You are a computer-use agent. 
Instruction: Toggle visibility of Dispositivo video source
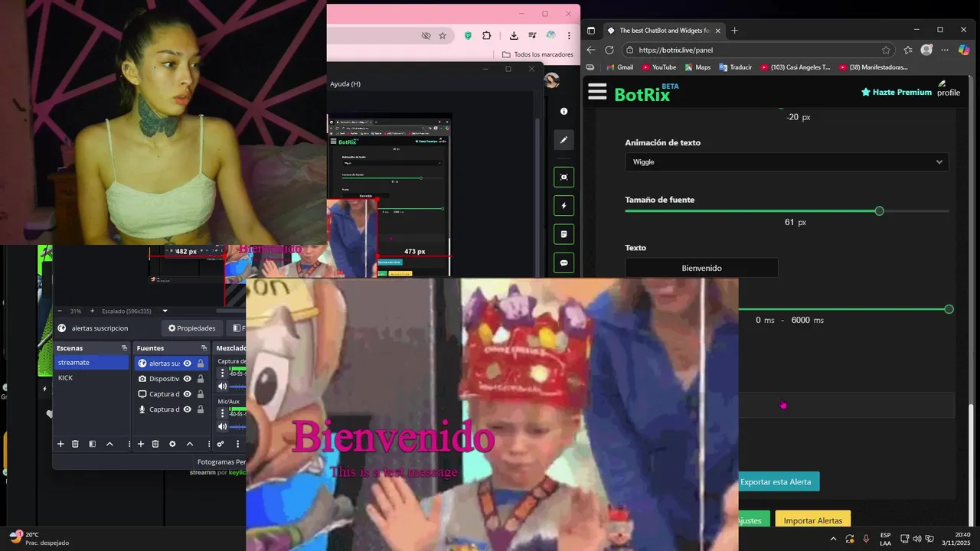187,379
